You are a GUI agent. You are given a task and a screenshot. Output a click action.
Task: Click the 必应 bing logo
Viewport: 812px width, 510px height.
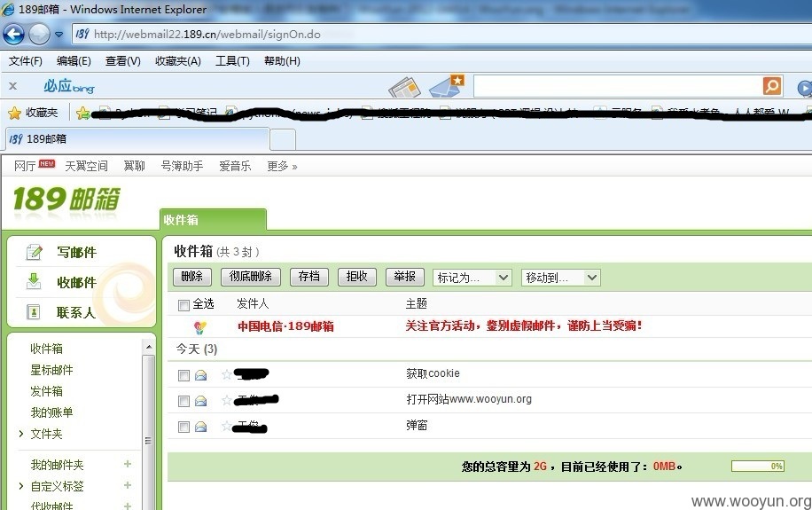click(68, 85)
